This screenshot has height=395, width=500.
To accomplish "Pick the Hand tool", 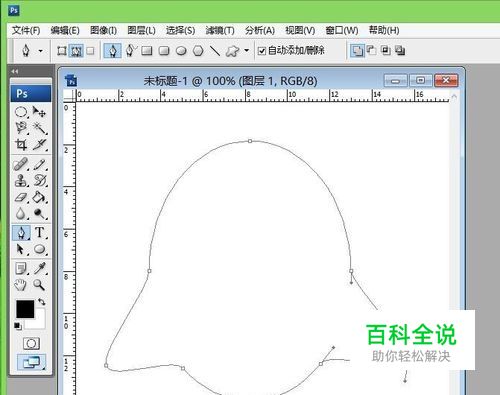I will coord(20,285).
